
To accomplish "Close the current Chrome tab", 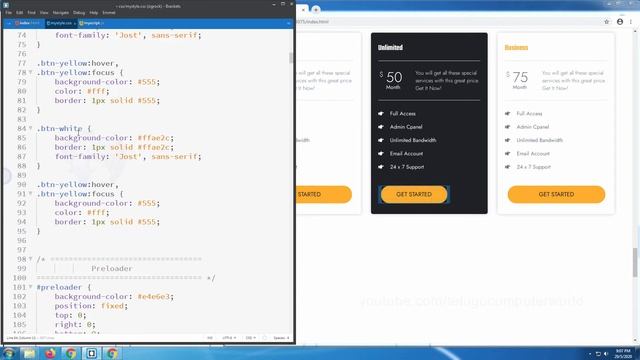I will (303, 9).
